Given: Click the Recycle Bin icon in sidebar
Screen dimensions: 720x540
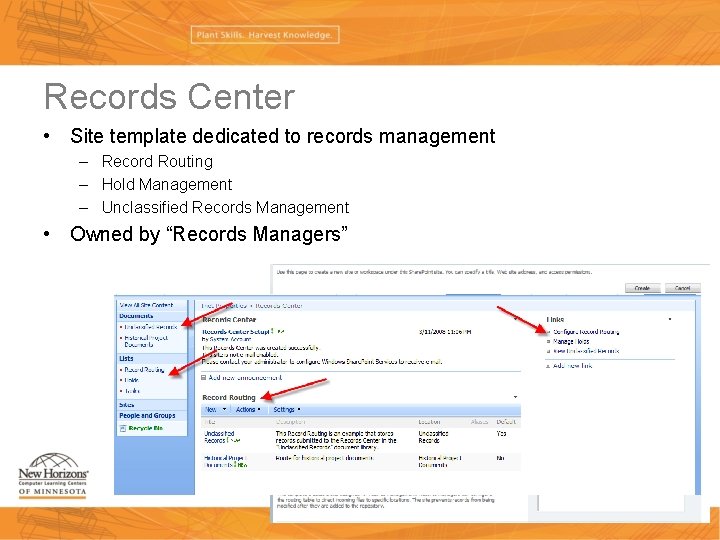Looking at the screenshot, I should [x=123, y=428].
